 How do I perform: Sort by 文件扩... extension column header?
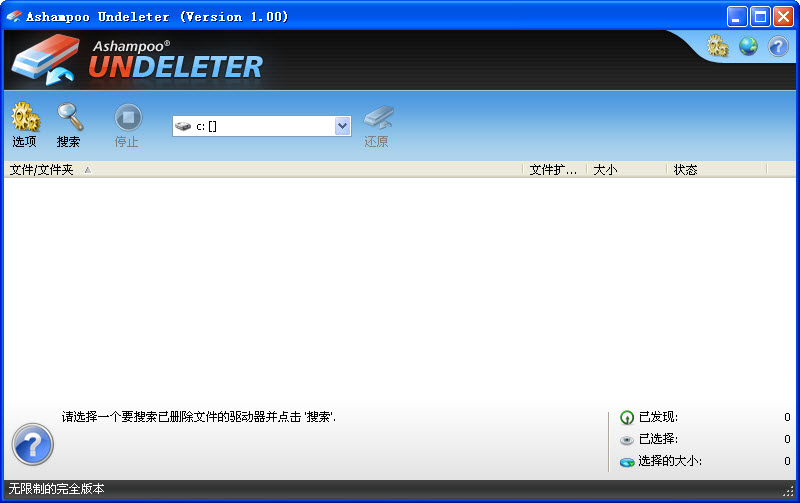pyautogui.click(x=554, y=170)
